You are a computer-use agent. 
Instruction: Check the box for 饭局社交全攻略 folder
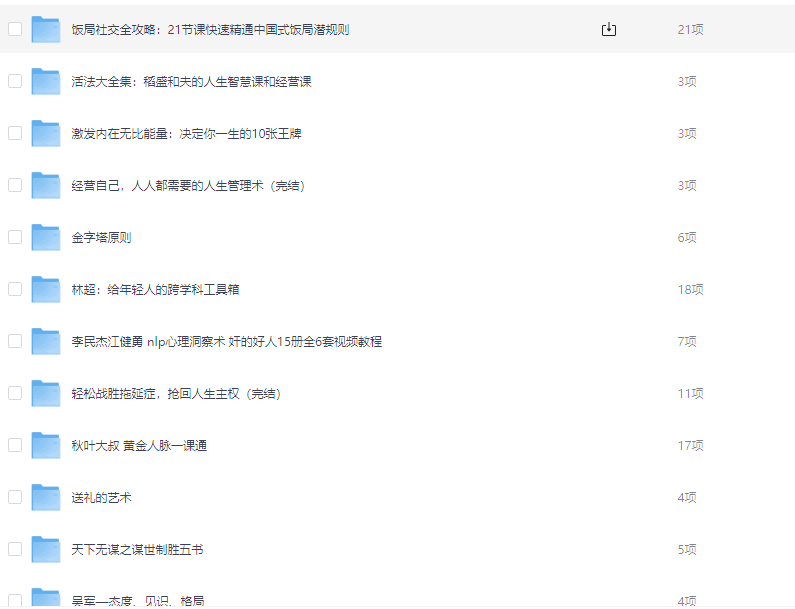(x=15, y=30)
